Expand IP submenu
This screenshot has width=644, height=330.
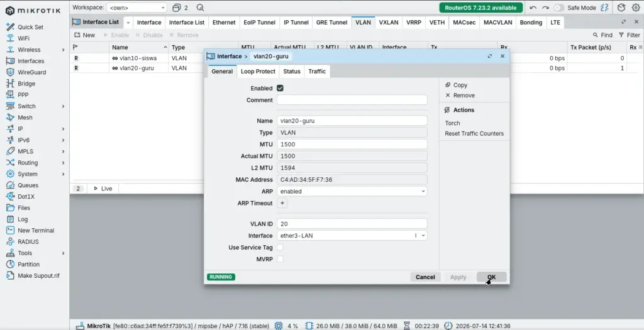(64, 129)
